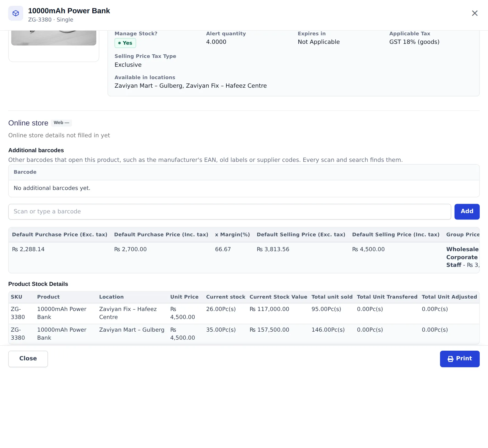
Task: Click the Online store heading
Action: click(28, 123)
